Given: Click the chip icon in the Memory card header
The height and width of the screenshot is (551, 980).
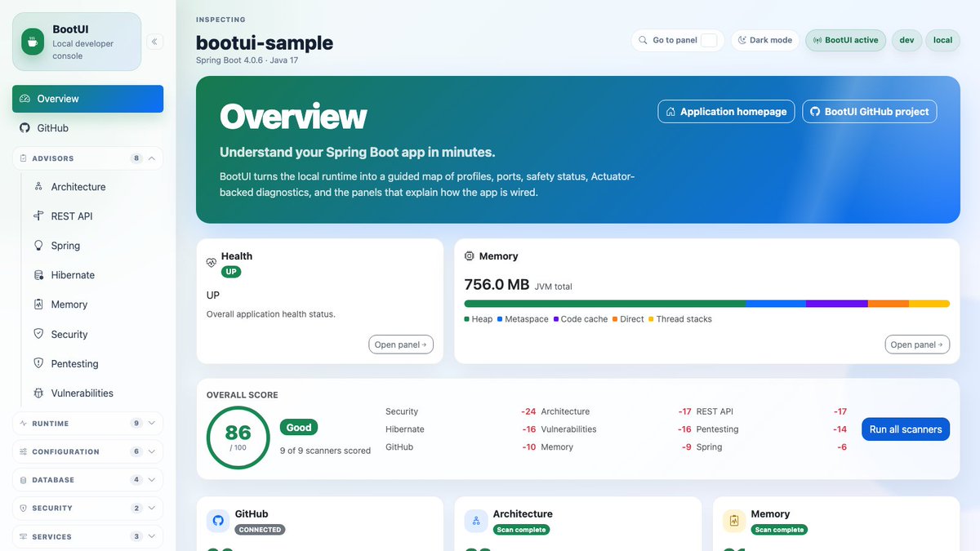Looking at the screenshot, I should (470, 256).
